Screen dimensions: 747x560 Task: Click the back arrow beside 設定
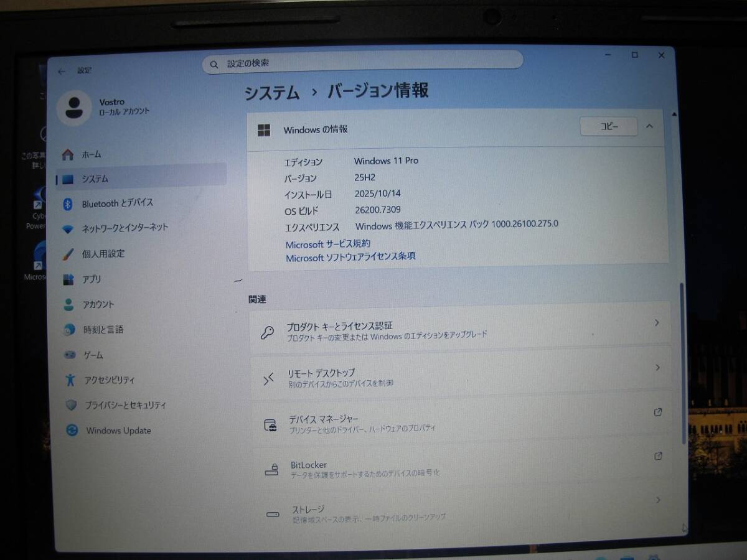click(61, 72)
